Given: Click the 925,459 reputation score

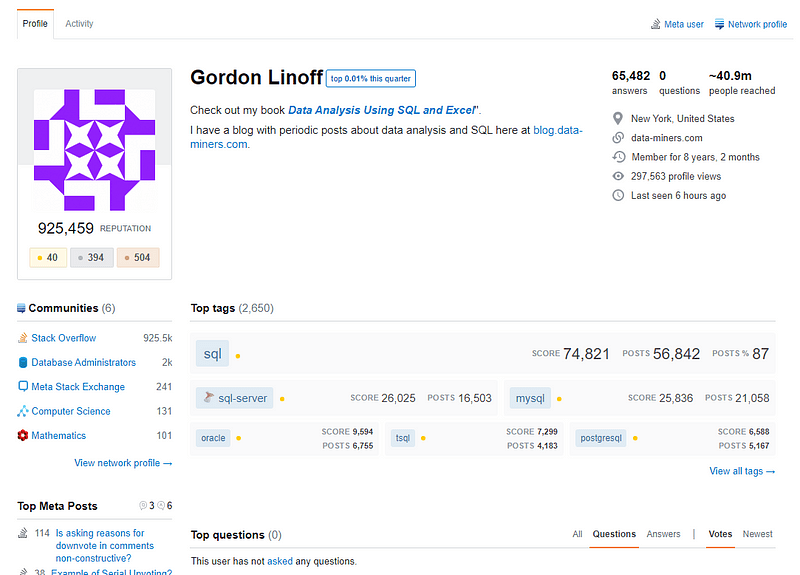Looking at the screenshot, I should [66, 228].
